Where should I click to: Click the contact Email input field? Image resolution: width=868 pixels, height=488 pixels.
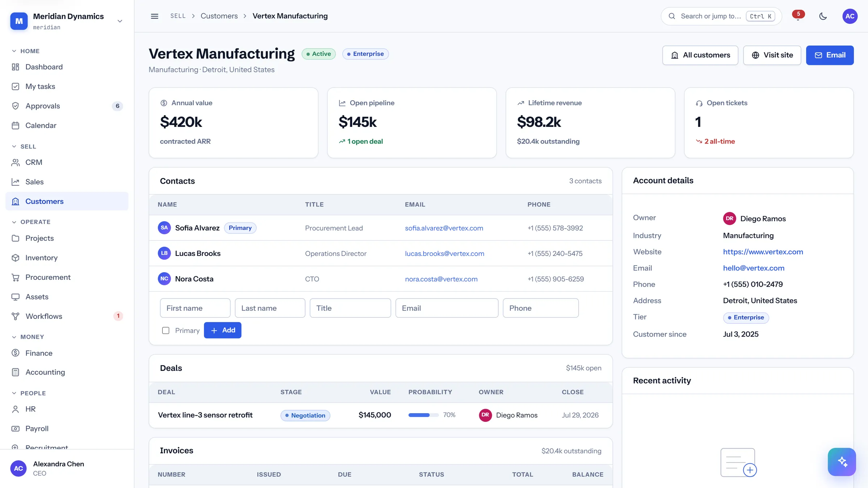(x=447, y=308)
